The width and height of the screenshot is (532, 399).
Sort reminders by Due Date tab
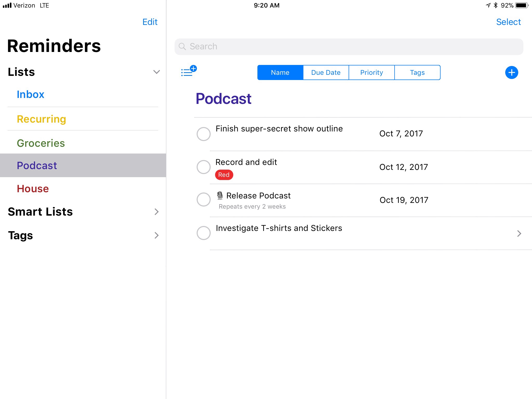326,72
